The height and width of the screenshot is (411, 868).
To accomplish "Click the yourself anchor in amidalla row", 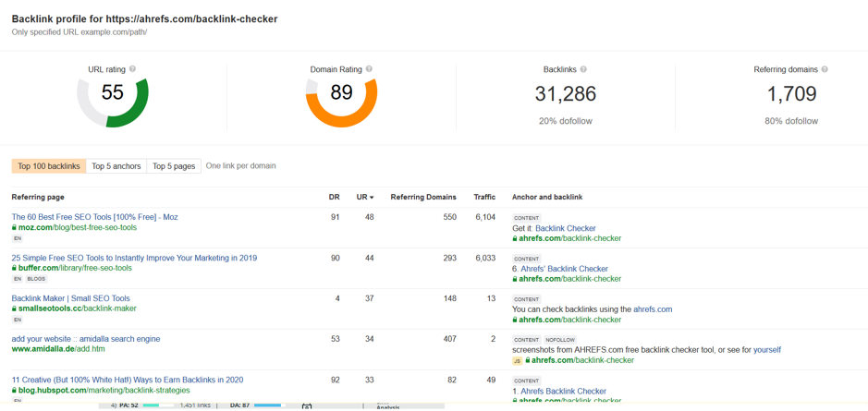I will tap(767, 350).
